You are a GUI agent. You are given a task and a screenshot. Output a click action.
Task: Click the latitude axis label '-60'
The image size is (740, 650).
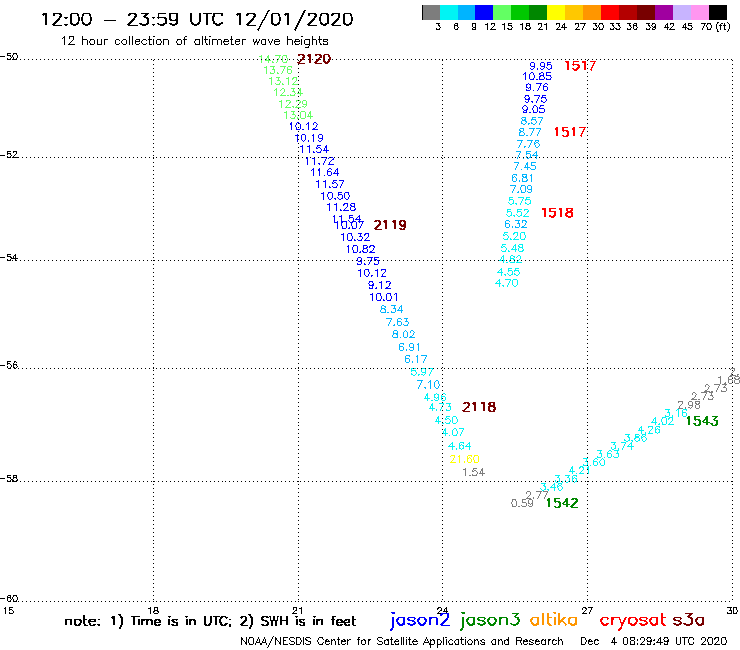tap(9, 599)
